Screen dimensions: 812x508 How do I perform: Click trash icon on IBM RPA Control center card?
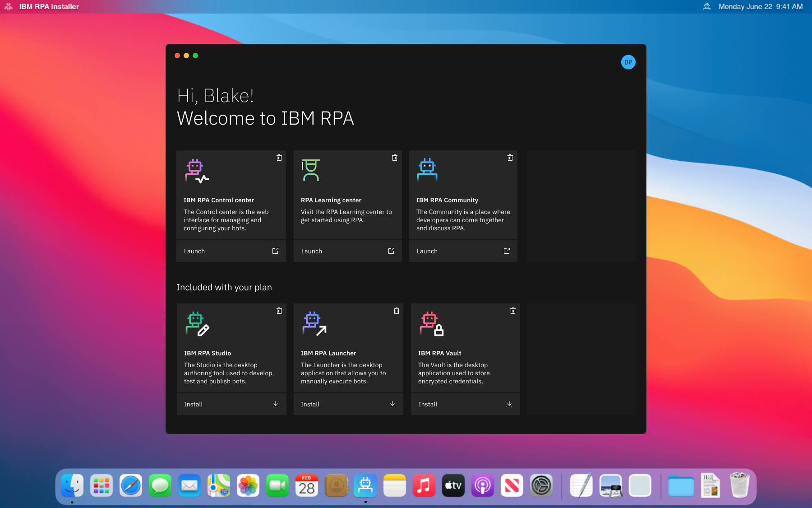(x=279, y=158)
